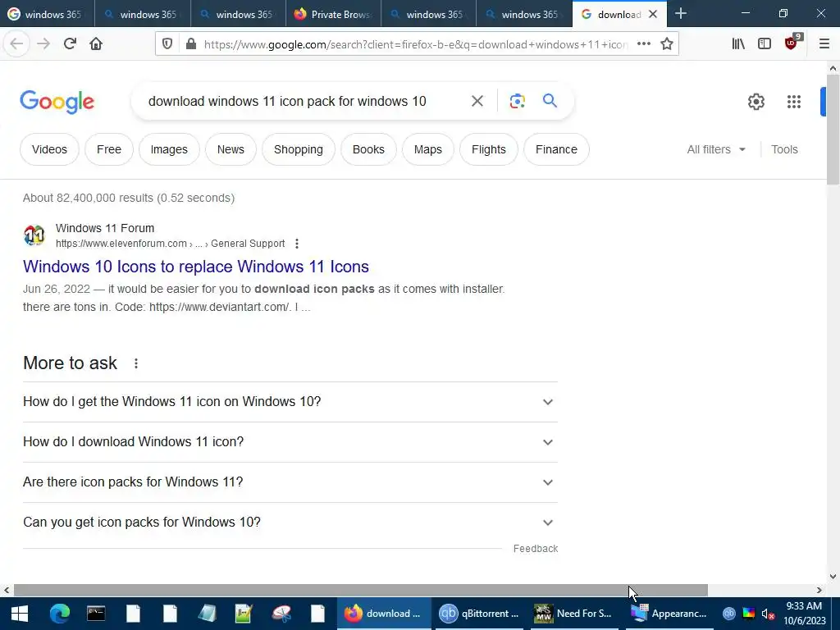Filter results by Finance
The height and width of the screenshot is (630, 840).
point(556,149)
